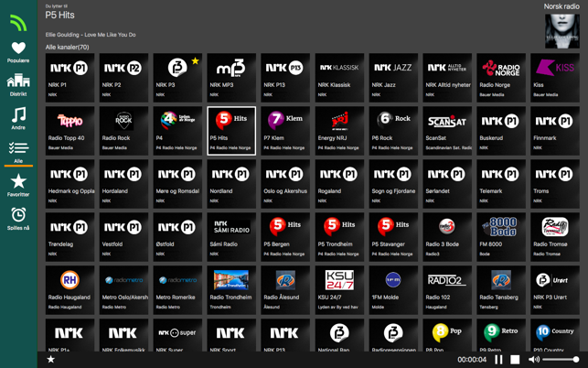Viewport: 588px width, 368px height.
Task: Tune in to Energy NRJ
Action: pos(339,131)
